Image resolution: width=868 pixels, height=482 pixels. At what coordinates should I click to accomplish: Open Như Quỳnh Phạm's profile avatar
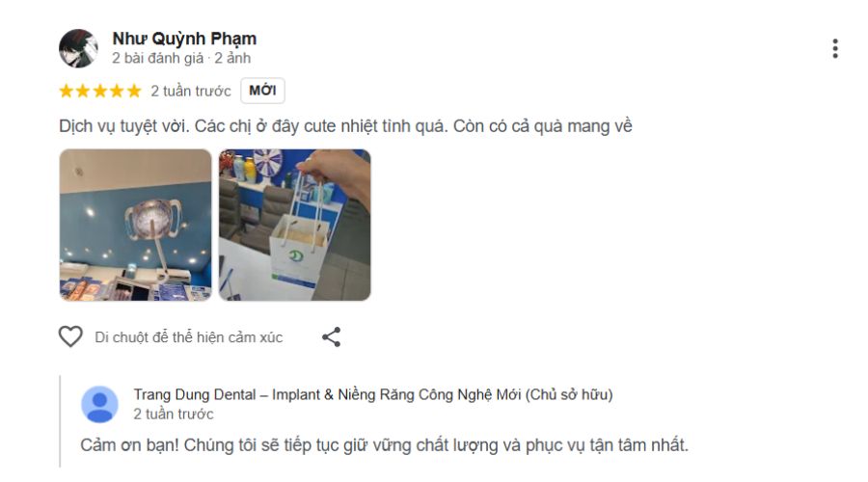78,48
